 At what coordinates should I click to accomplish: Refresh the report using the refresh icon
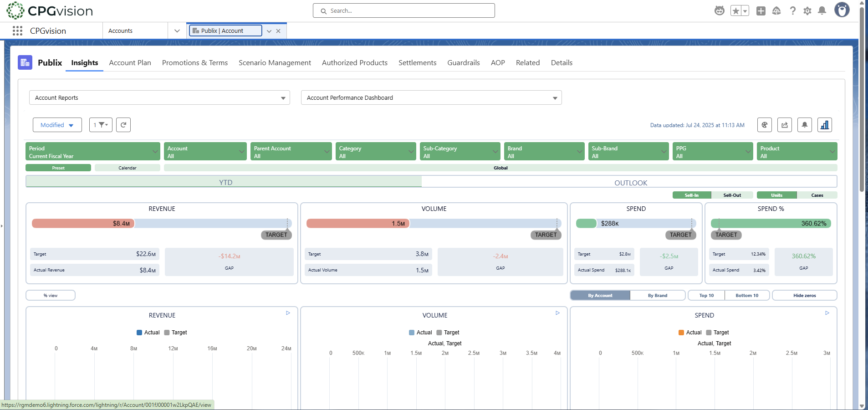pos(123,124)
